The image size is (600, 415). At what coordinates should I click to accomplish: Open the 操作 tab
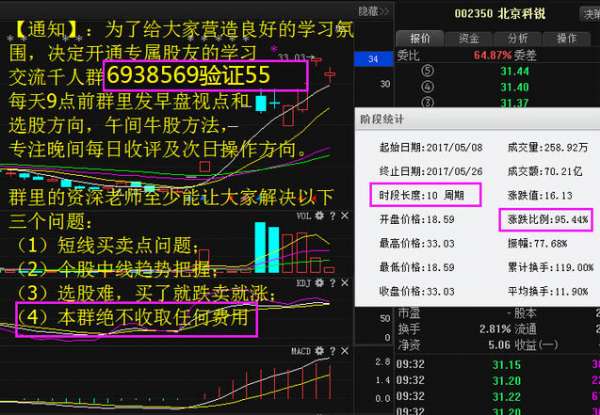[x=566, y=38]
